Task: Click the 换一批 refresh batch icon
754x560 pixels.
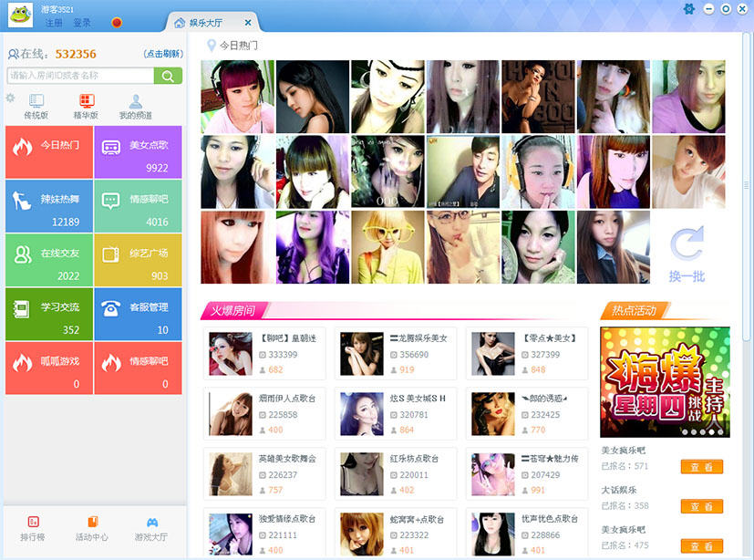Action: [687, 244]
